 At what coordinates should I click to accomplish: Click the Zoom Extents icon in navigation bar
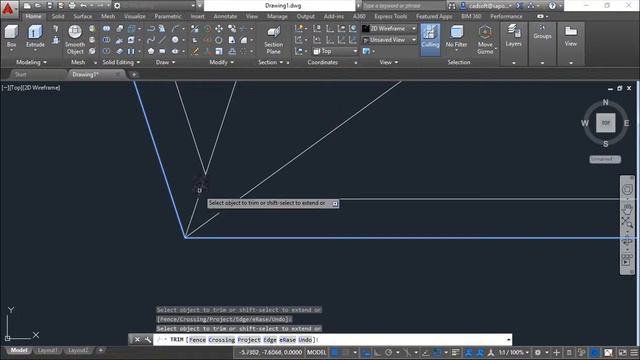[x=627, y=223]
